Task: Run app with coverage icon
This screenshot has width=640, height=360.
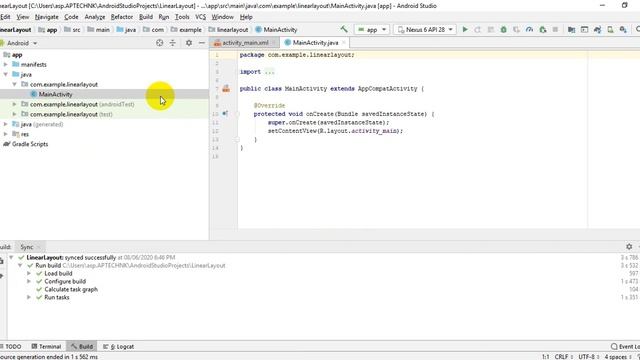Action: [x=516, y=29]
